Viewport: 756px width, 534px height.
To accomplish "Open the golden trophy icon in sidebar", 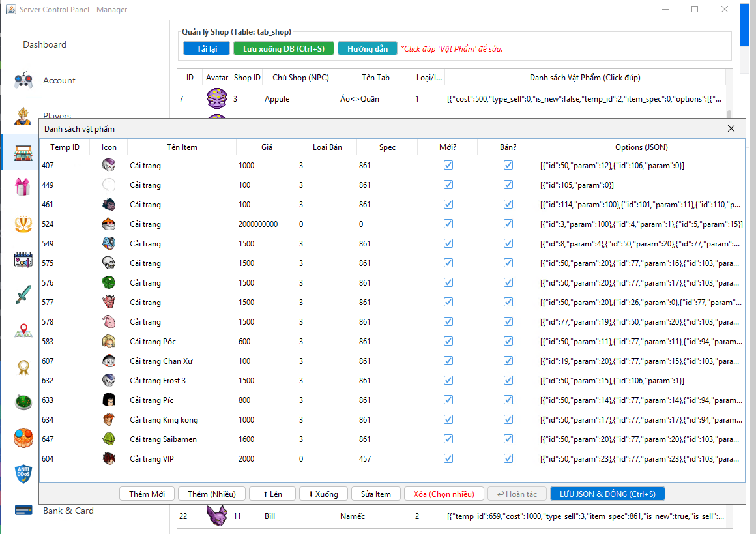I will click(x=23, y=224).
